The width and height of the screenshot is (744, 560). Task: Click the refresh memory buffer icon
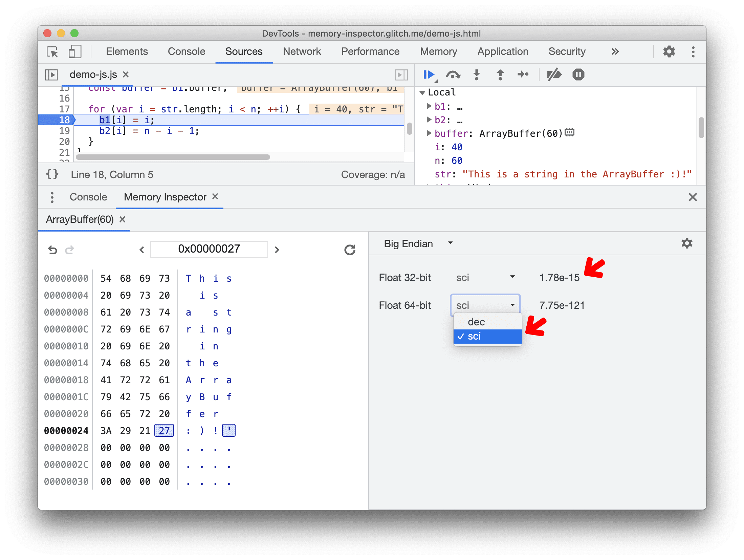pos(349,250)
